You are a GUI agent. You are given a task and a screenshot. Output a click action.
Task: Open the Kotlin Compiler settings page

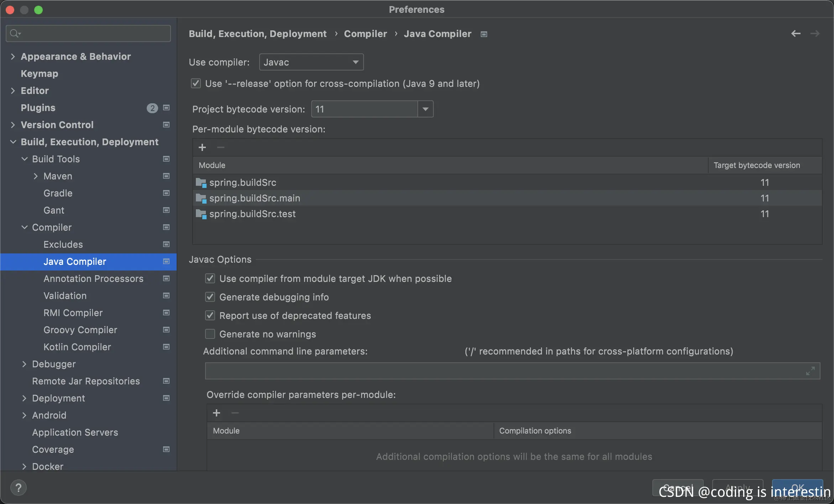pos(77,347)
